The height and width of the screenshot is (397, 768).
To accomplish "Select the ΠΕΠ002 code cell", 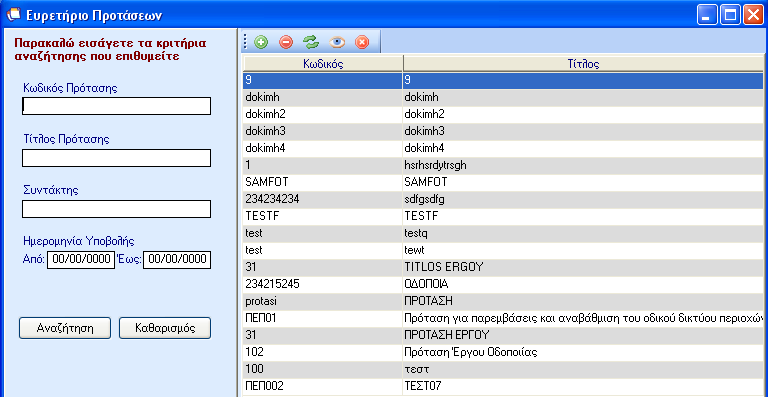I will tap(323, 386).
